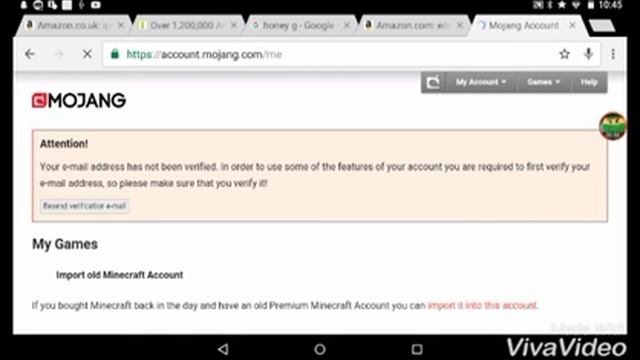
Task: Close the honey g Google tab
Action: click(x=347, y=25)
